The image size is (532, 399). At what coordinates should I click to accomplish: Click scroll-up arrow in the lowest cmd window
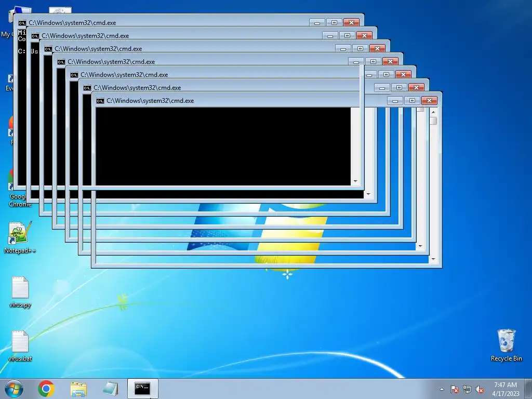[433, 112]
